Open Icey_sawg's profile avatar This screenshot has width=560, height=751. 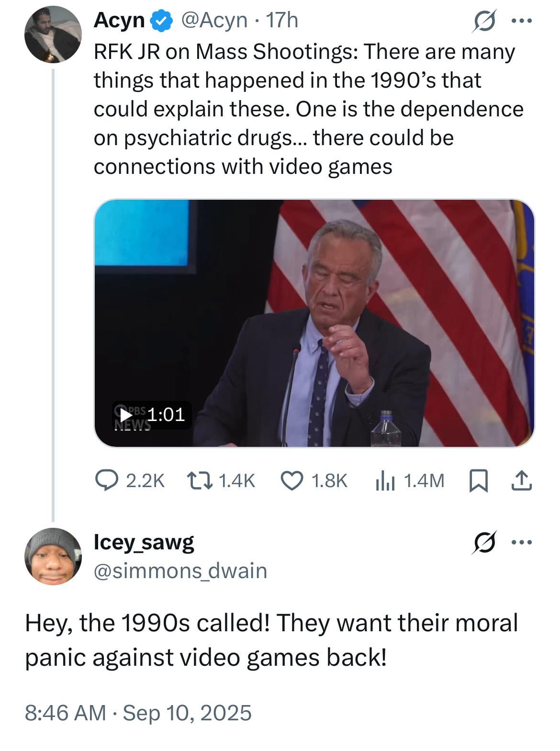(53, 556)
